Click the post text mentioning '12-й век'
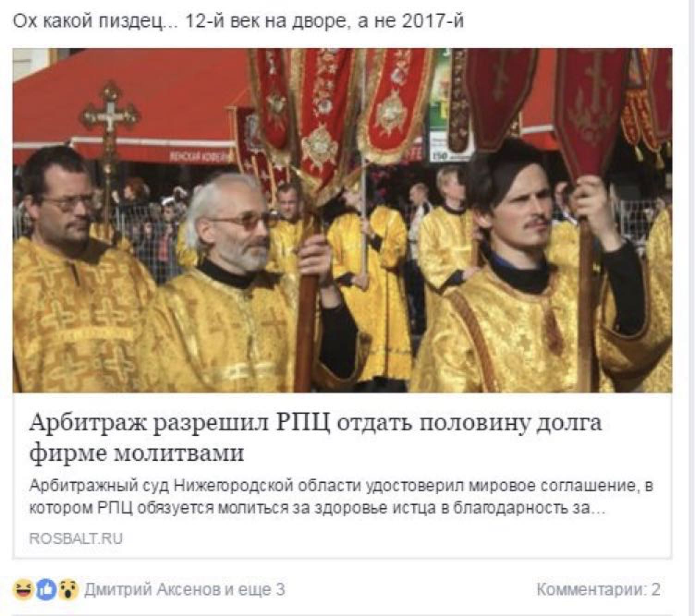The width and height of the screenshot is (695, 616). 238,21
